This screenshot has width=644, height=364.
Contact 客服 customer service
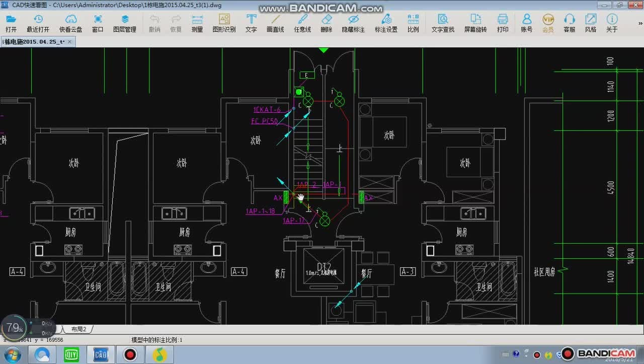(569, 23)
